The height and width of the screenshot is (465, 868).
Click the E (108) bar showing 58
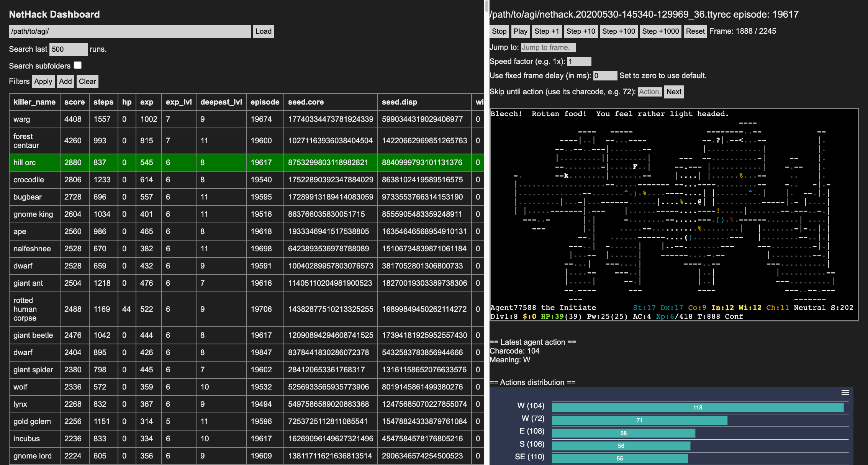tap(623, 433)
